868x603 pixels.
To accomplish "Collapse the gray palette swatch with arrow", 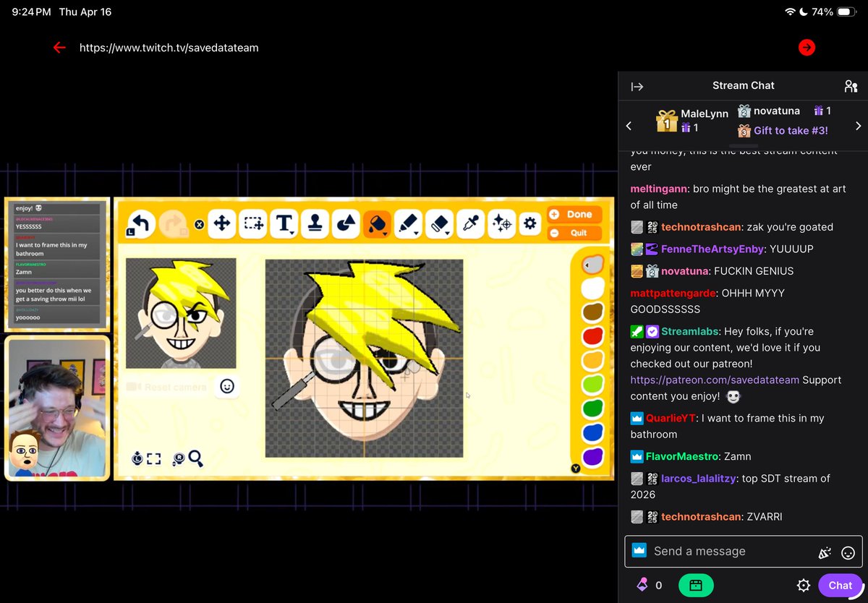I will [x=592, y=265].
